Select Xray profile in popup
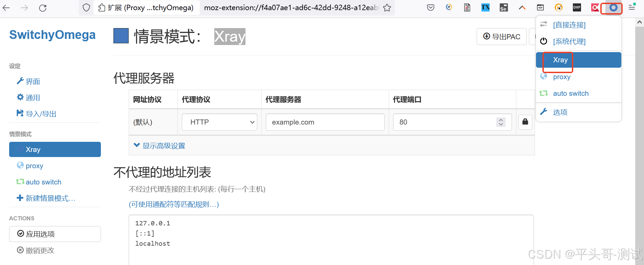The image size is (644, 265). tap(579, 60)
